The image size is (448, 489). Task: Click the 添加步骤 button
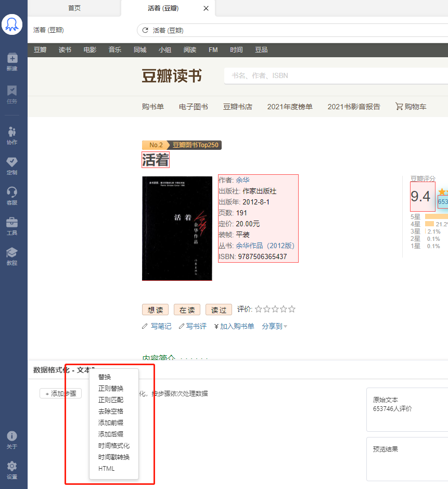click(60, 394)
